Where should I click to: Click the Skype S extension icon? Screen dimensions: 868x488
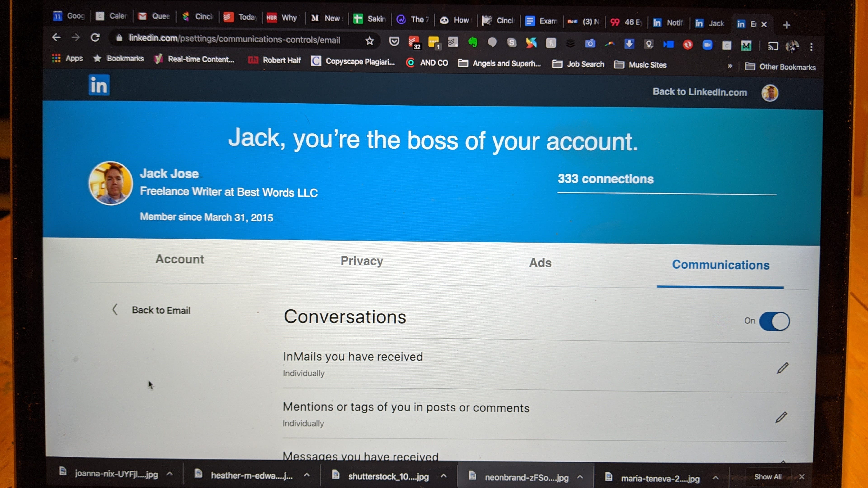(x=512, y=42)
